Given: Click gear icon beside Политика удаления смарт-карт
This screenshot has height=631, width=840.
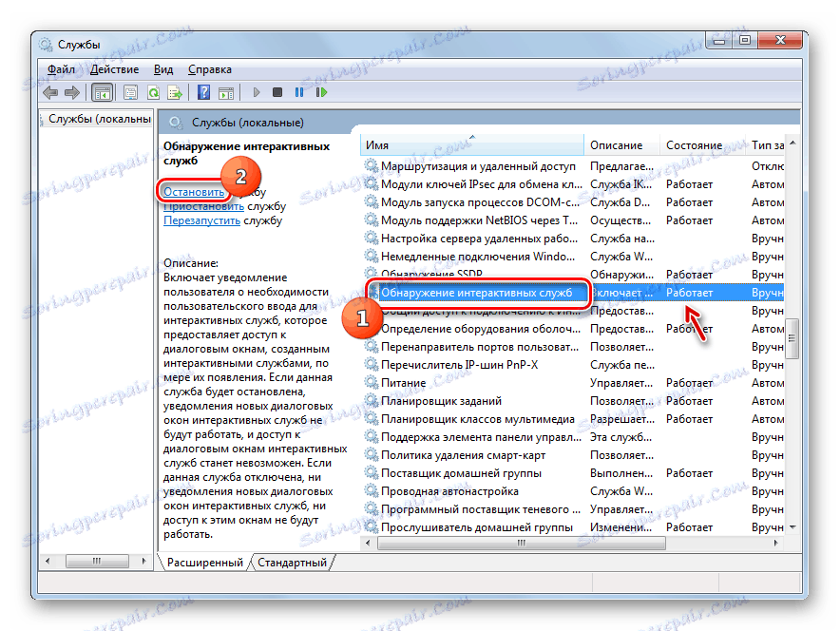Looking at the screenshot, I should click(x=372, y=455).
